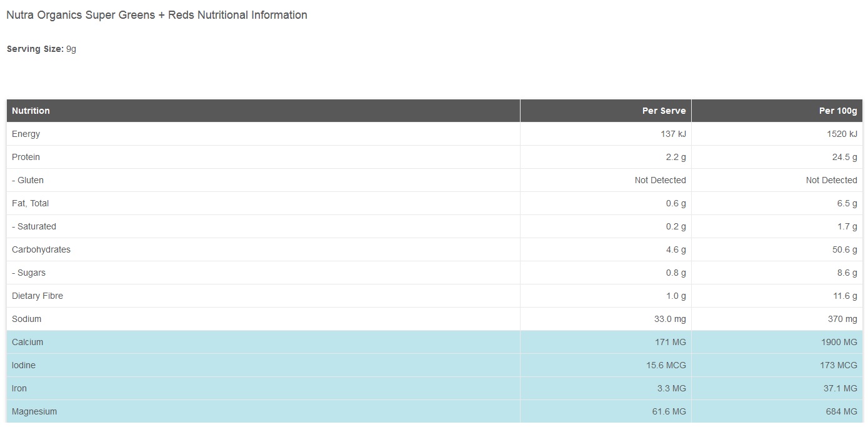This screenshot has height=427, width=868.
Task: Click the 'Sodium' row label
Action: (27, 319)
